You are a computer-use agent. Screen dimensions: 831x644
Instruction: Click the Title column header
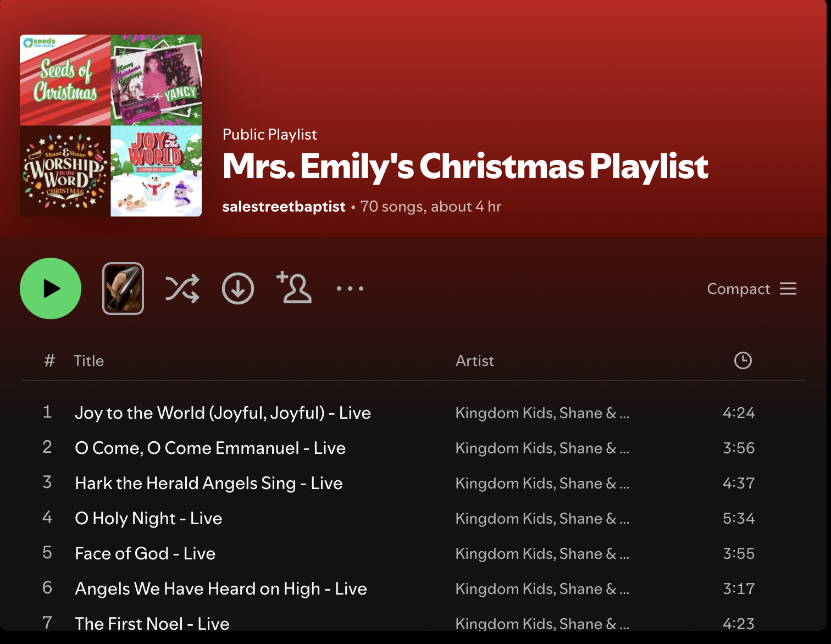(89, 360)
